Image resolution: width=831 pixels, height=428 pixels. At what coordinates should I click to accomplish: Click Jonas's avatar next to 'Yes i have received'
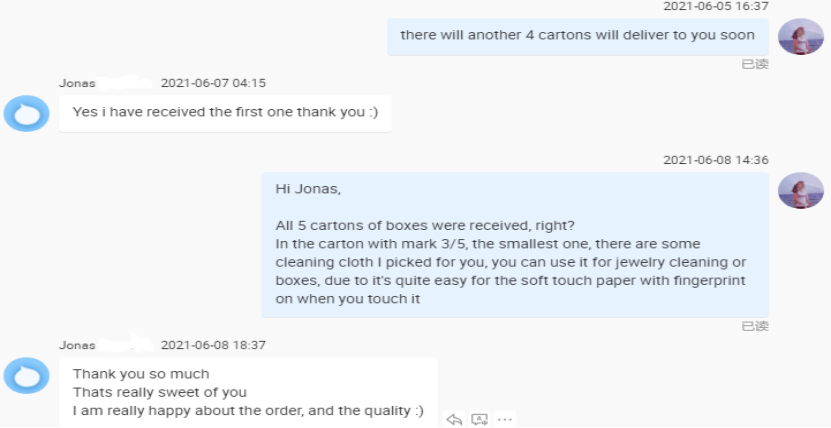click(26, 113)
